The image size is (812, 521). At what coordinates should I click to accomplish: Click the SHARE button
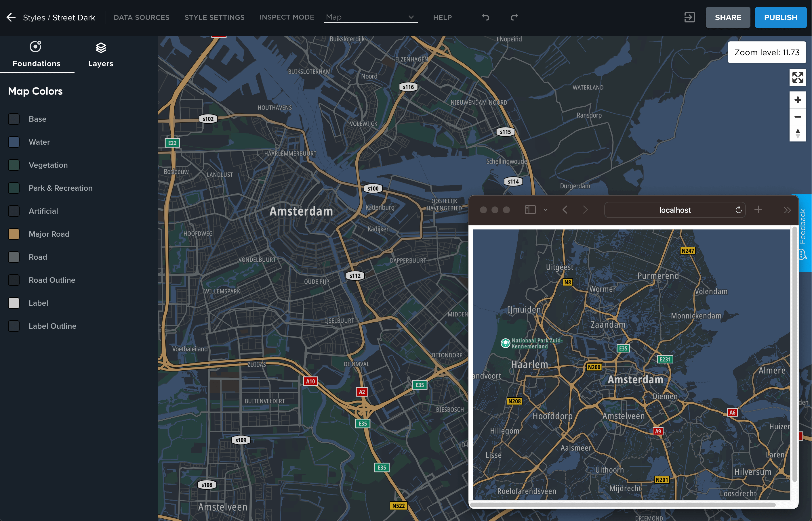coord(727,17)
